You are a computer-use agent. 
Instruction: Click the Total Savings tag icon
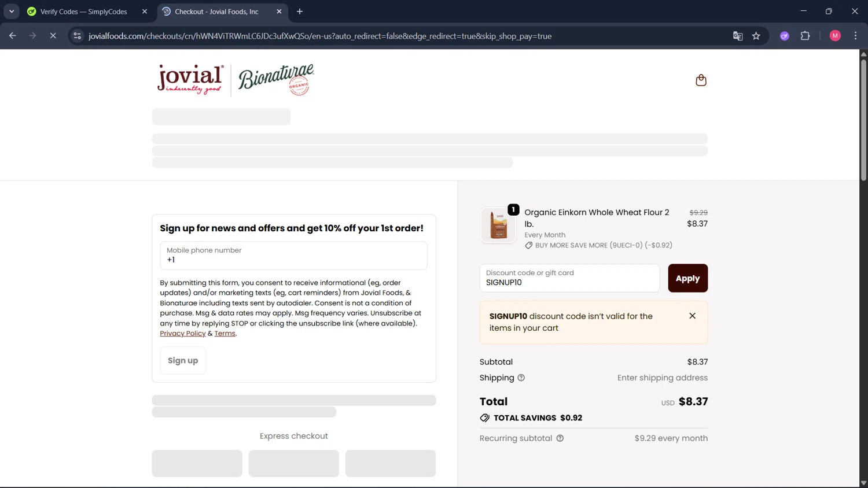tap(484, 418)
